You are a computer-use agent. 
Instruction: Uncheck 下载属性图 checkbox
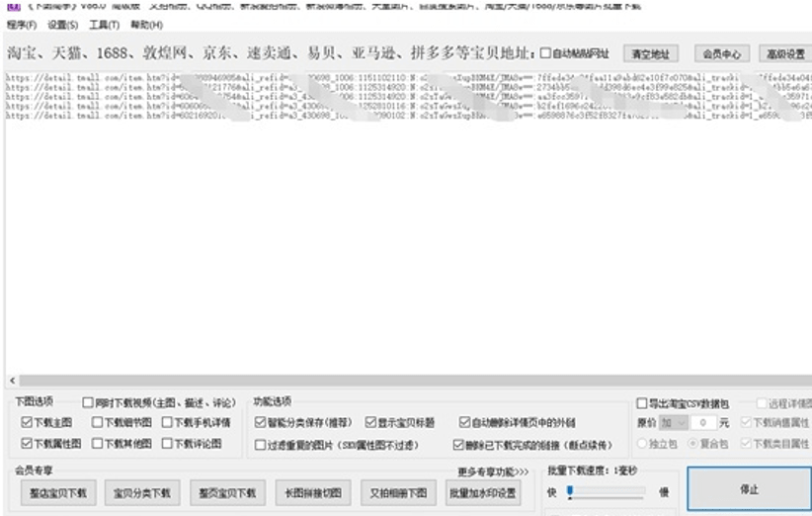coord(27,443)
